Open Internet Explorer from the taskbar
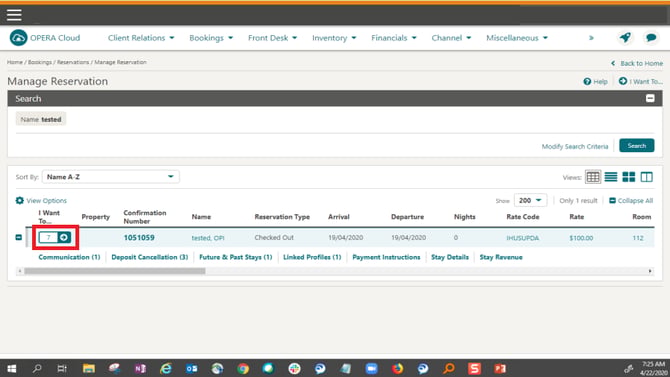Image resolution: width=670 pixels, height=377 pixels. pyautogui.click(x=166, y=368)
